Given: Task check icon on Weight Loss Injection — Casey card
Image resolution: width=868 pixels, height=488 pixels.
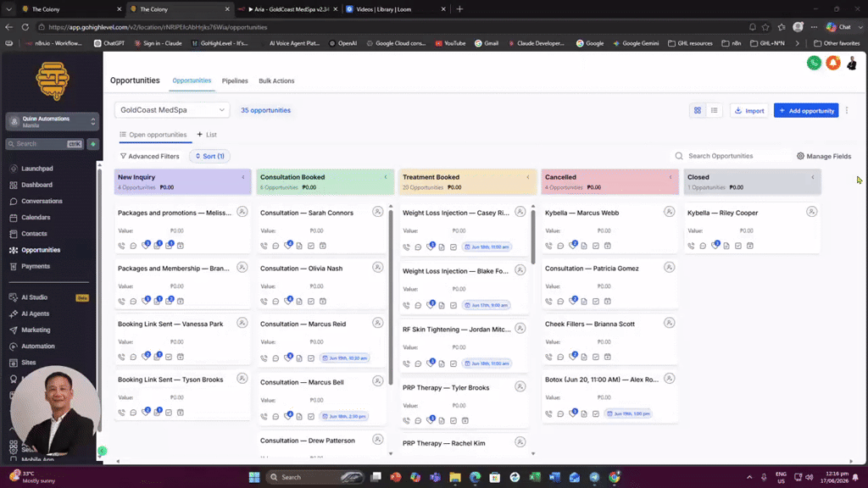Looking at the screenshot, I should 453,247.
